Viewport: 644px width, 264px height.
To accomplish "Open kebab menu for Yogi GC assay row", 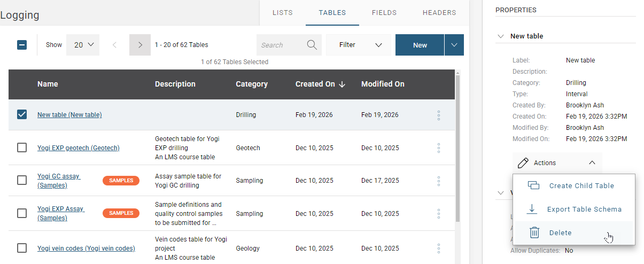I will point(439,181).
